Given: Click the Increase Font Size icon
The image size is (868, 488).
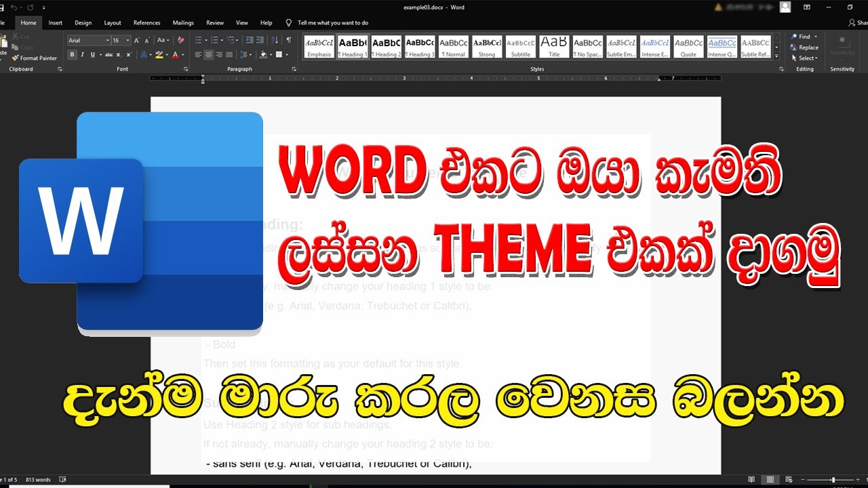Looking at the screenshot, I should pyautogui.click(x=137, y=41).
